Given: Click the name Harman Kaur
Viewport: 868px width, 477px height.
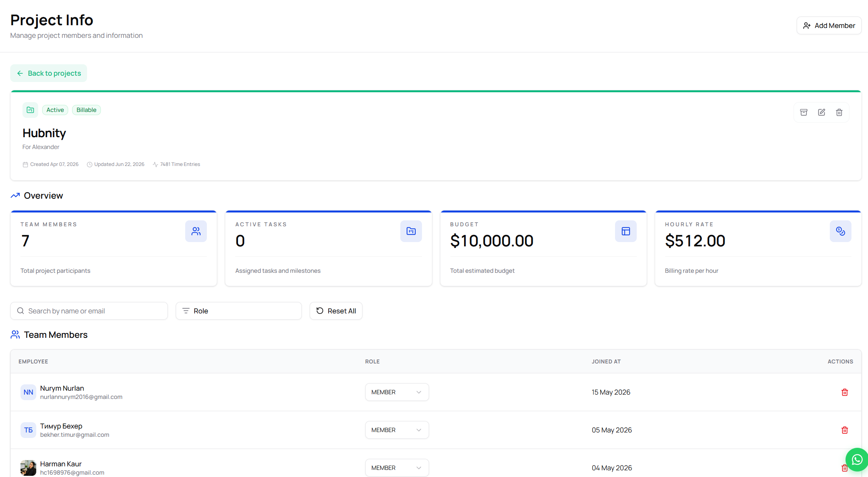Looking at the screenshot, I should click(61, 464).
